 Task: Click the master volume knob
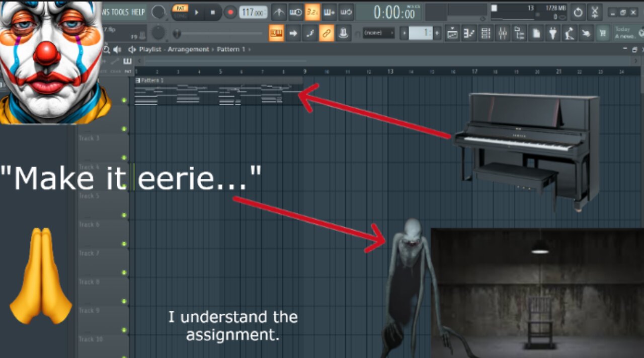click(158, 12)
